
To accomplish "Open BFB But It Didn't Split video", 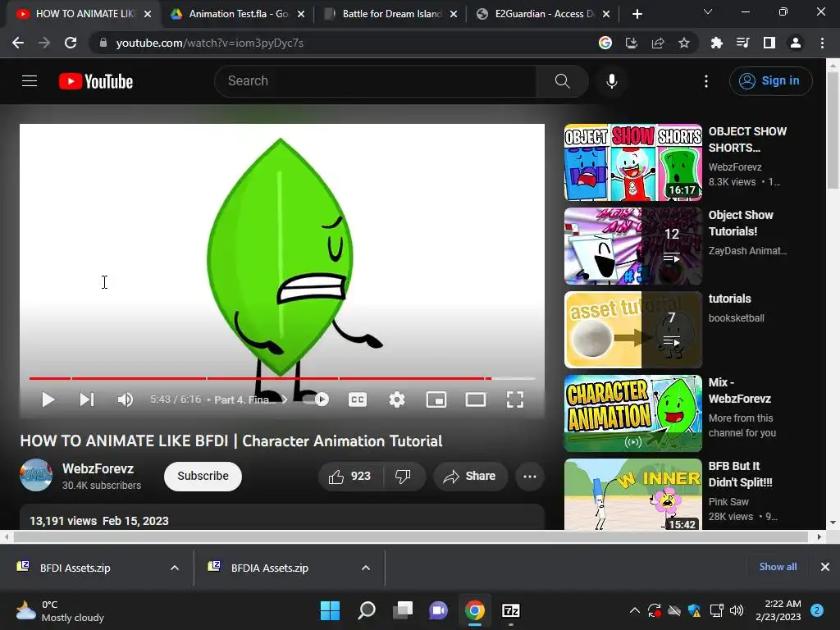I will [632, 495].
